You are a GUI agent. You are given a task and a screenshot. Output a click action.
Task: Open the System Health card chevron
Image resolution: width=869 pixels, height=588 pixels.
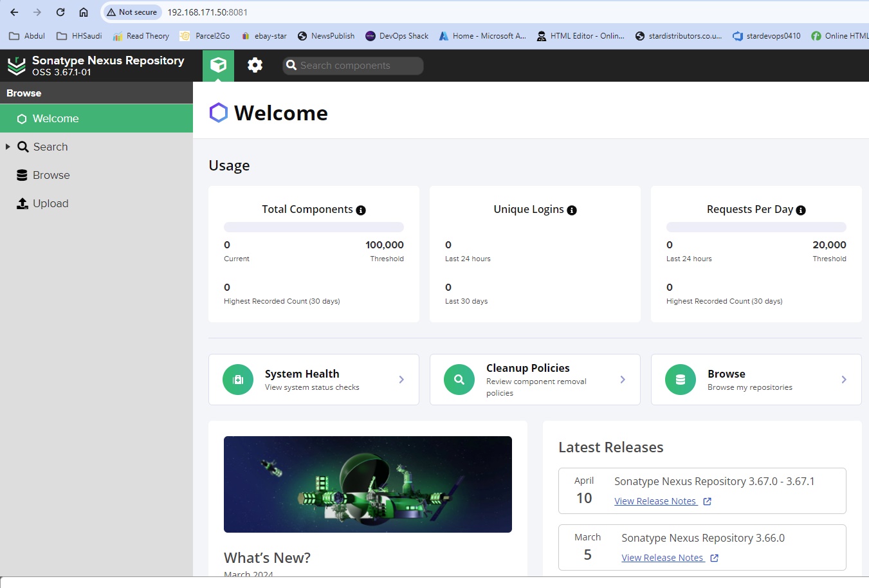click(401, 380)
